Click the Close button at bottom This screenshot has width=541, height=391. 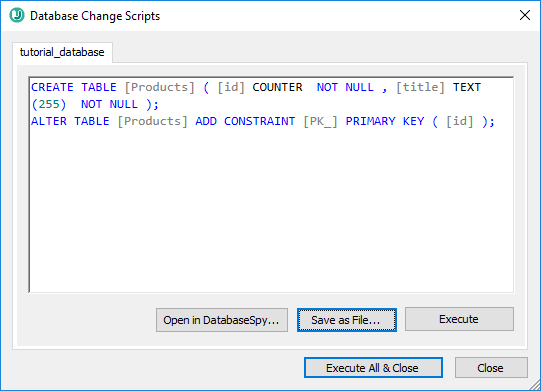(491, 368)
